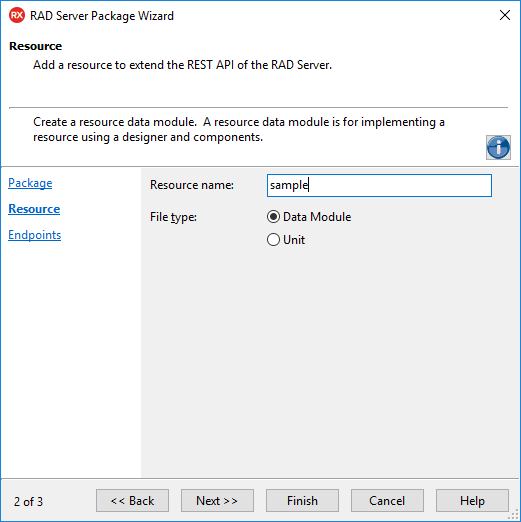Screen dimensions: 521x522
Task: Click the 'Resource name:' label
Action: (x=192, y=185)
